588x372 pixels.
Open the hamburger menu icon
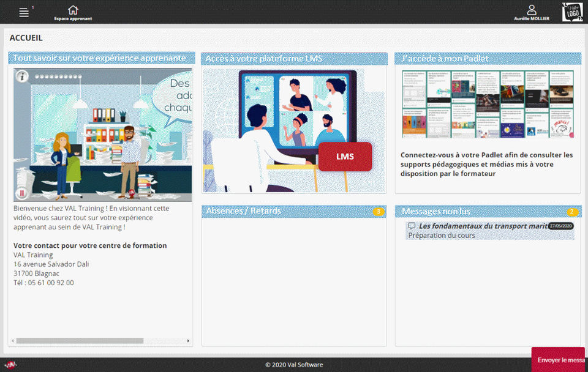(24, 12)
